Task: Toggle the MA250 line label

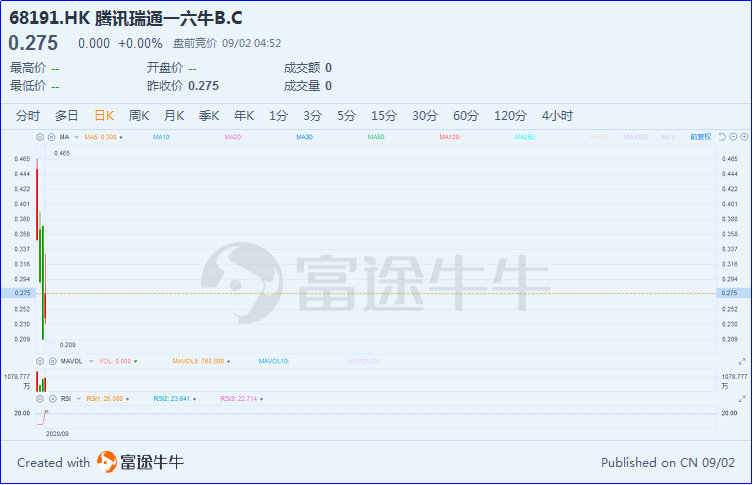Action: point(525,137)
